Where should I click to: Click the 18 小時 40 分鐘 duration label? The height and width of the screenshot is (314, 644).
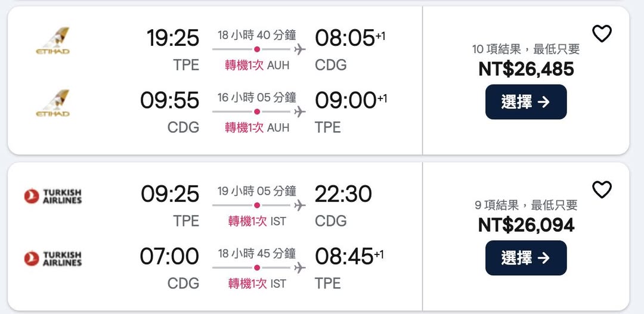256,35
